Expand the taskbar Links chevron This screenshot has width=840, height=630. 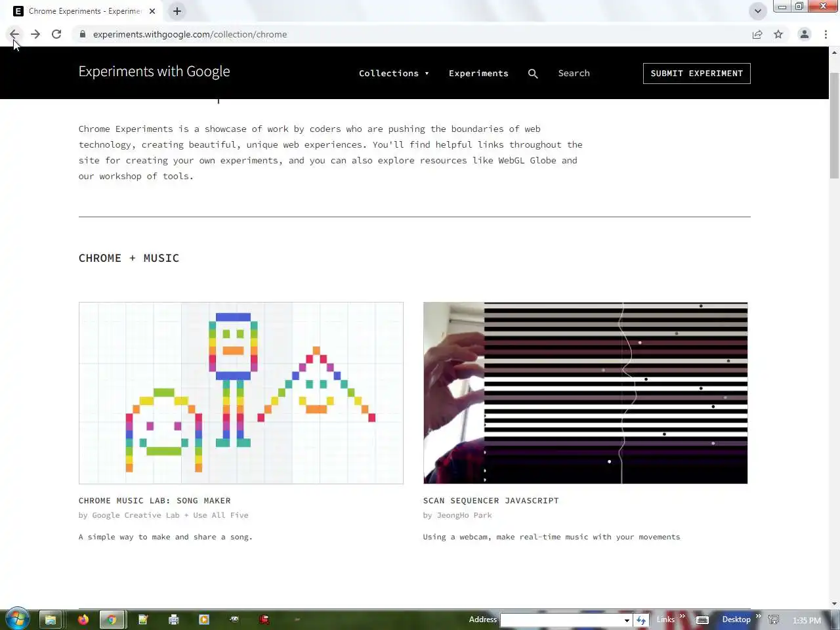[682, 616]
